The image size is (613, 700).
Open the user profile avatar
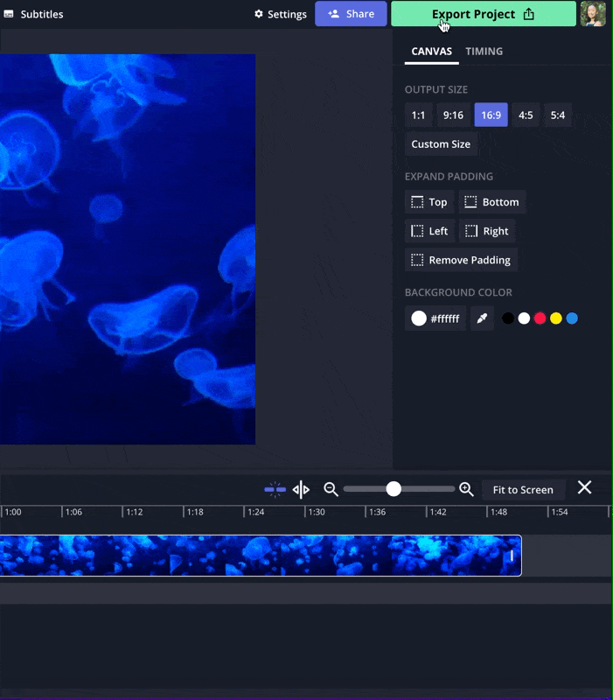tap(593, 14)
